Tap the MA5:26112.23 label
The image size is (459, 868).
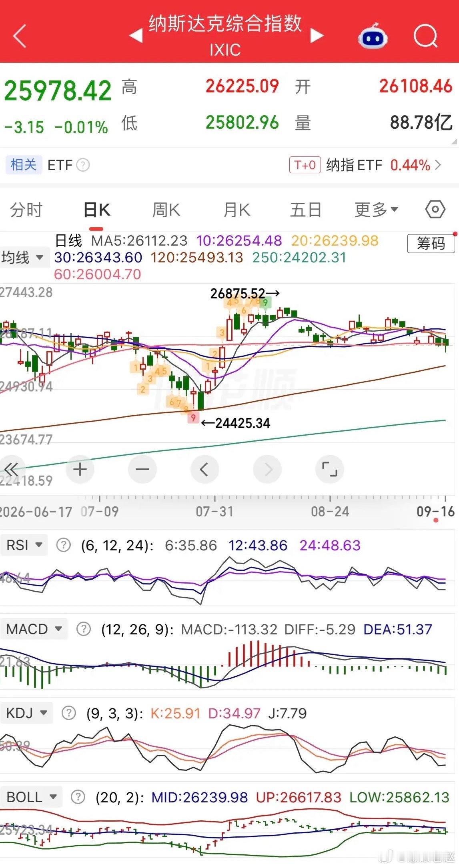pyautogui.click(x=139, y=241)
